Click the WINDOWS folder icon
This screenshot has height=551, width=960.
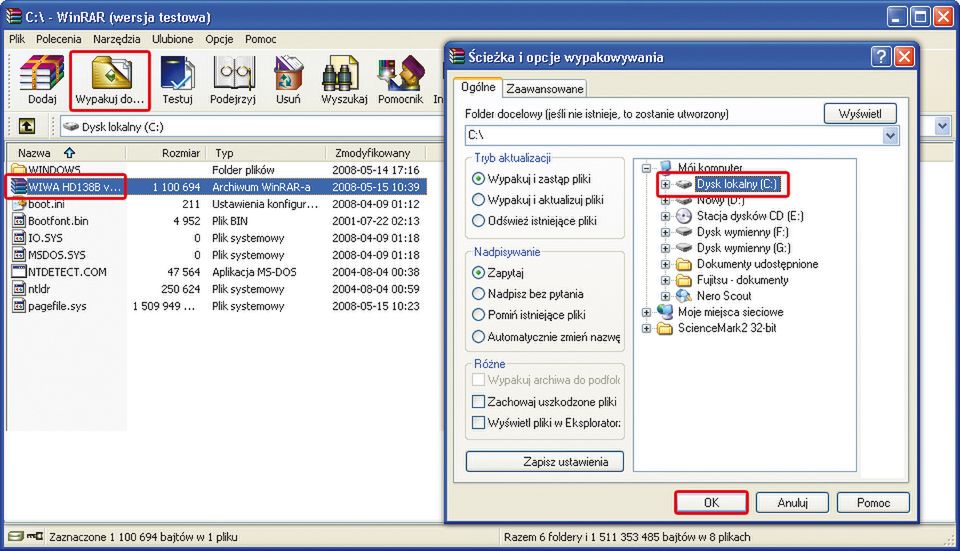(x=19, y=169)
